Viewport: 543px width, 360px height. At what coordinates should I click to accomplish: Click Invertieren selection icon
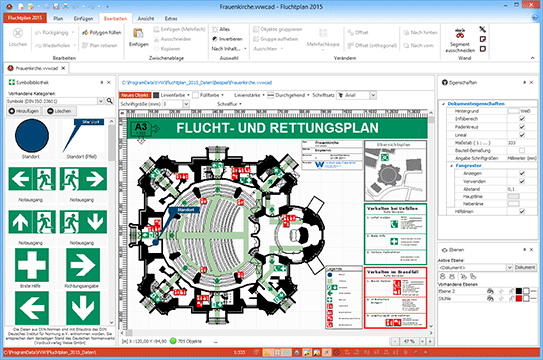pos(215,39)
